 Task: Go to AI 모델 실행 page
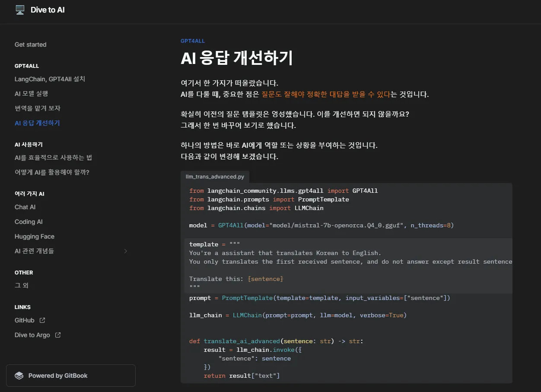31,94
